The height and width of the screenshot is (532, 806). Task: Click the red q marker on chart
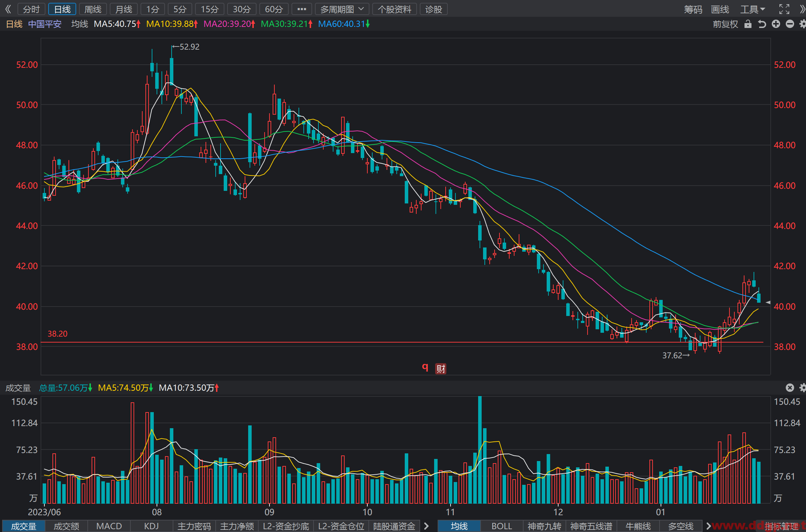point(425,367)
